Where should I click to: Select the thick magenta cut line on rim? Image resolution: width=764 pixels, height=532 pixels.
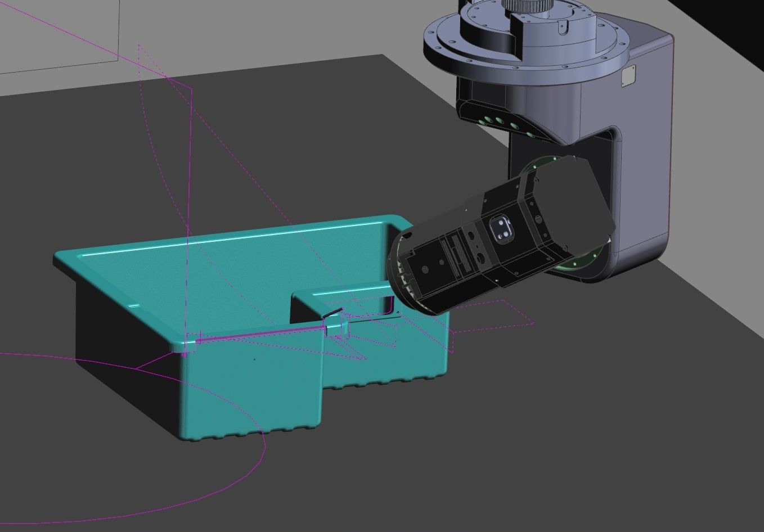[259, 336]
